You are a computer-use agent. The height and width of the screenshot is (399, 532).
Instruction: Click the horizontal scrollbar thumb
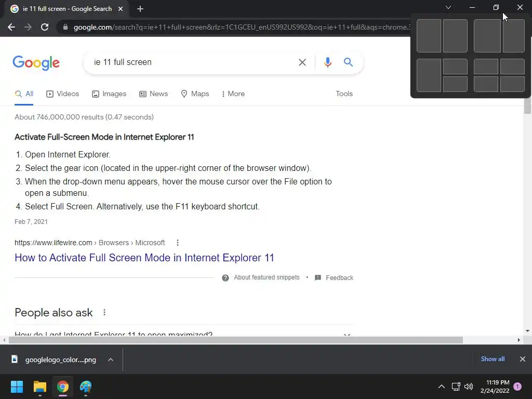[236, 340]
